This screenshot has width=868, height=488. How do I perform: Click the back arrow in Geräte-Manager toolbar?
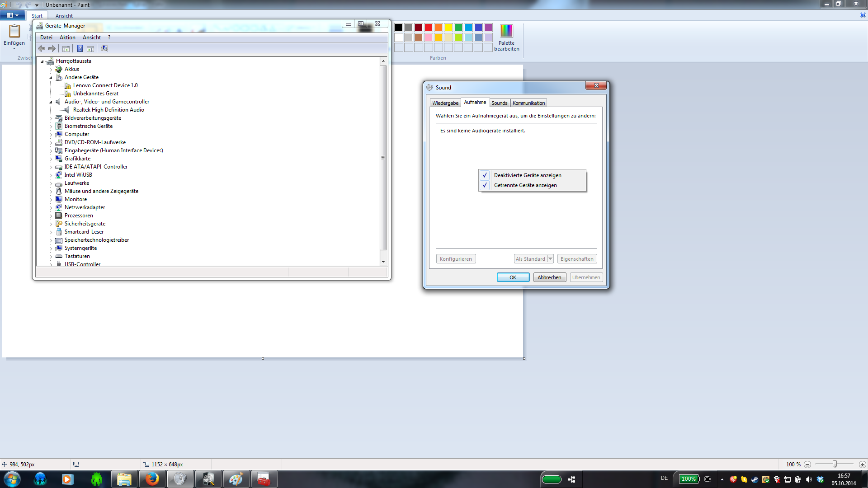click(42, 48)
